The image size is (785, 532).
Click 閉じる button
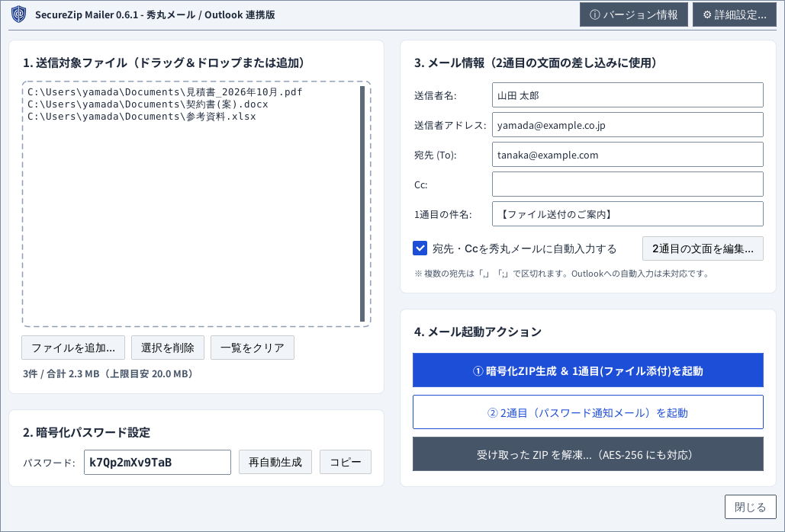click(x=751, y=507)
